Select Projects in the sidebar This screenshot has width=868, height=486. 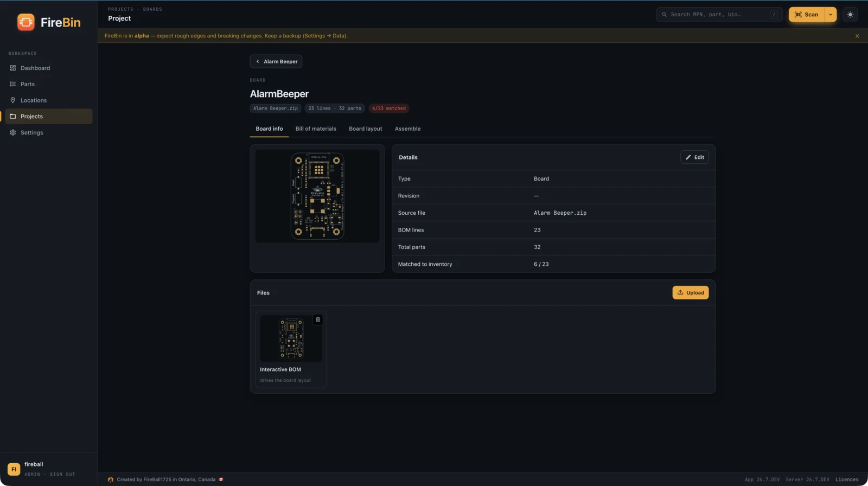[x=49, y=116]
